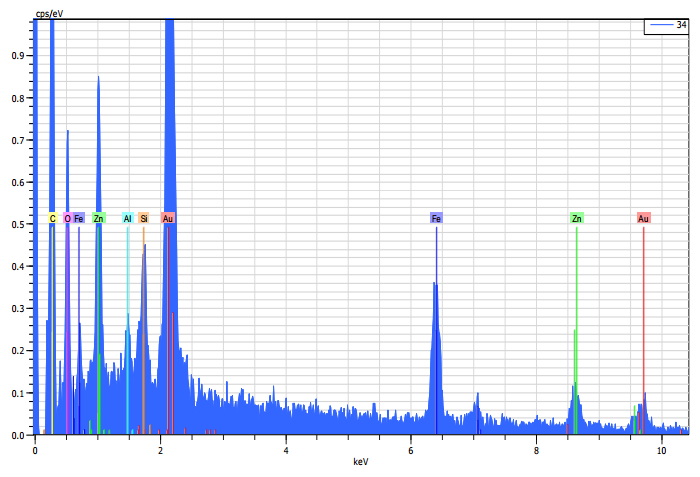Click the Zn label near 8.6 keV
Image resolution: width=700 pixels, height=477 pixels.
tap(577, 218)
